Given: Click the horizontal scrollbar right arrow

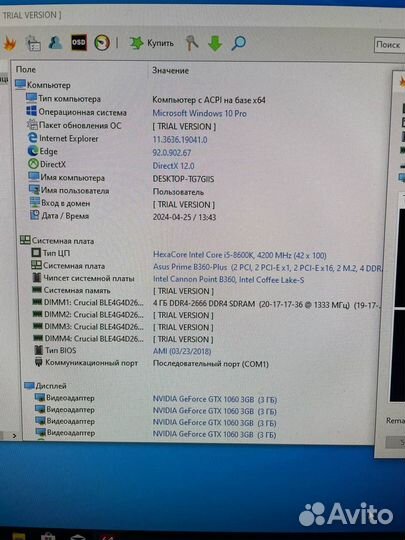Looking at the screenshot, I should tap(14, 436).
